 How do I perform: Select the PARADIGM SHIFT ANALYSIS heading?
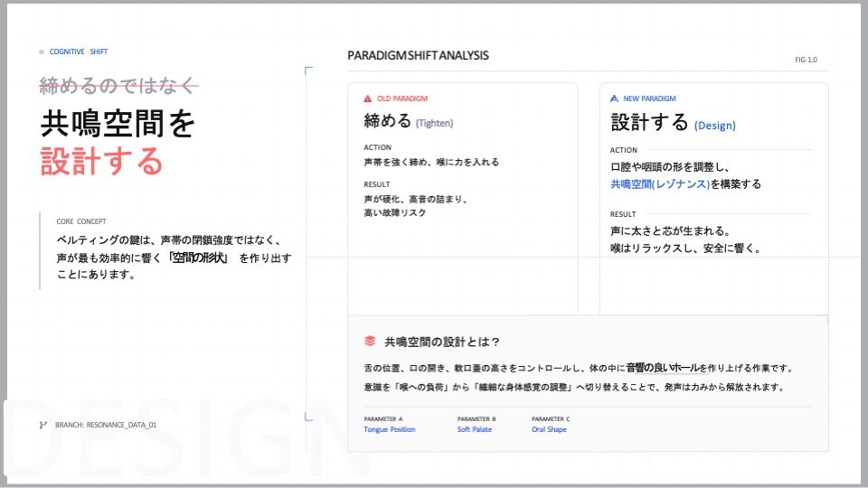(x=418, y=55)
